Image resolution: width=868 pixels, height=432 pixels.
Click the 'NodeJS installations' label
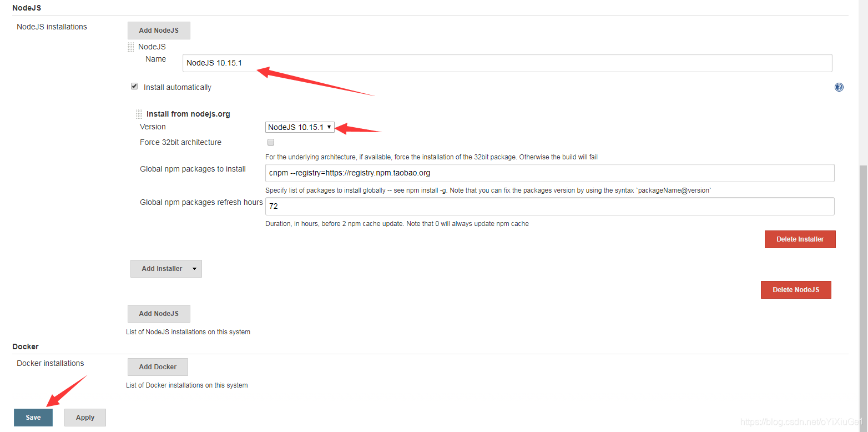(52, 27)
